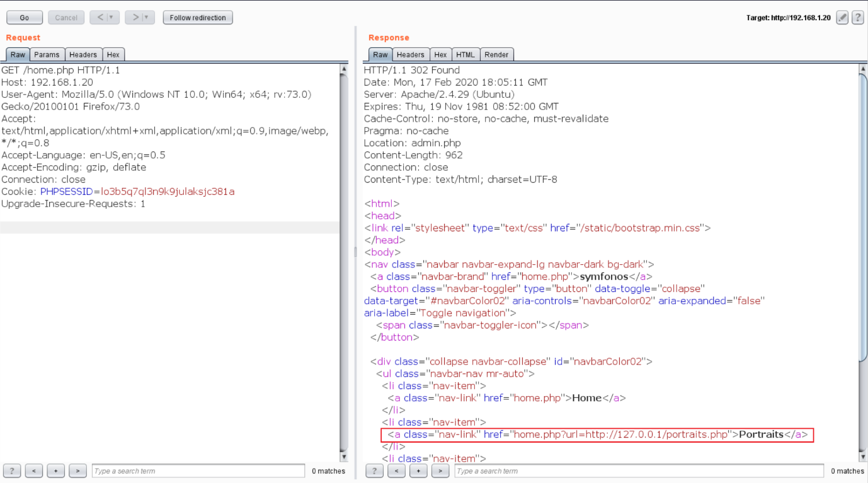The height and width of the screenshot is (483, 868).
Task: Switch to the request Params tab
Action: point(47,55)
